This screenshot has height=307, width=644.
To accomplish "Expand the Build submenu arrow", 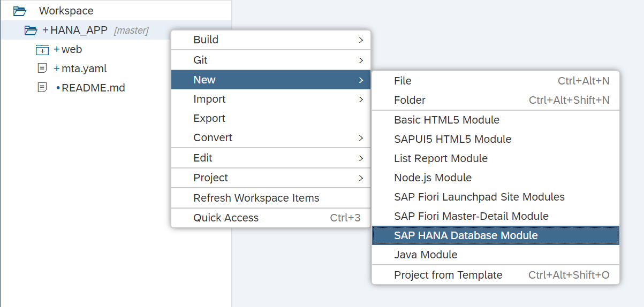I will [361, 40].
